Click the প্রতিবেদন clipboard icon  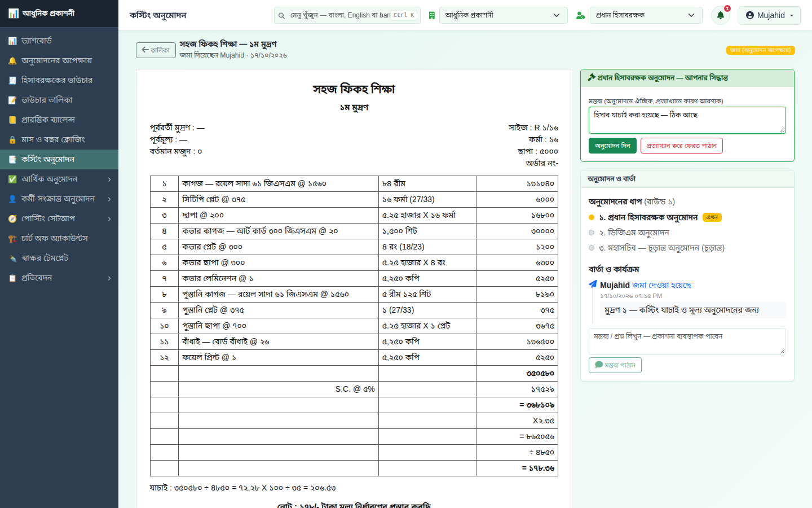[12, 278]
